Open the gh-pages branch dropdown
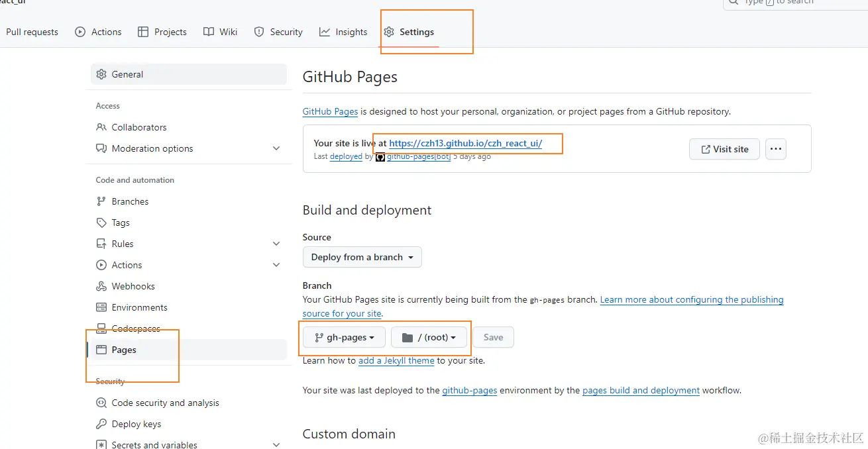The height and width of the screenshot is (449, 868). (345, 337)
